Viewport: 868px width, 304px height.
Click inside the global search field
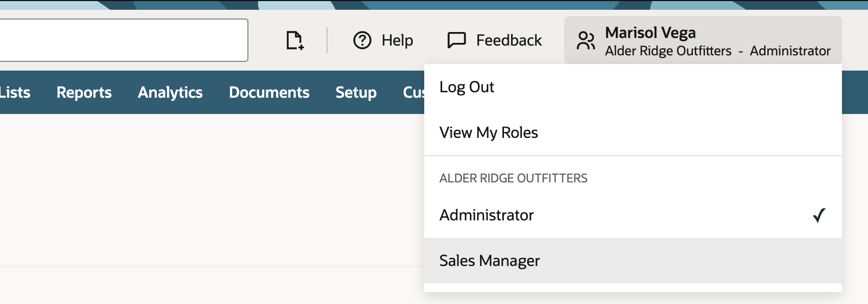124,40
